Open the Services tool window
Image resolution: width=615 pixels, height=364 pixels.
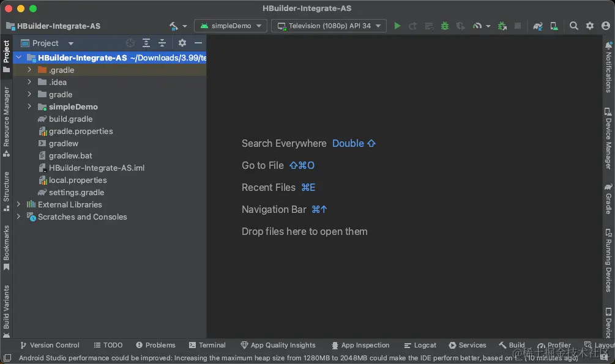468,345
